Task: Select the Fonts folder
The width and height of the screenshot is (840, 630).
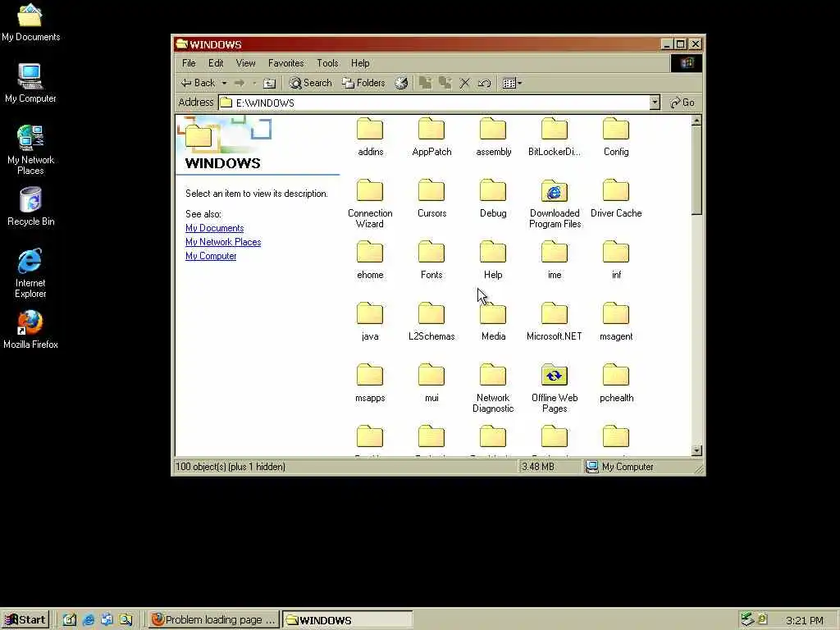Action: tap(431, 260)
